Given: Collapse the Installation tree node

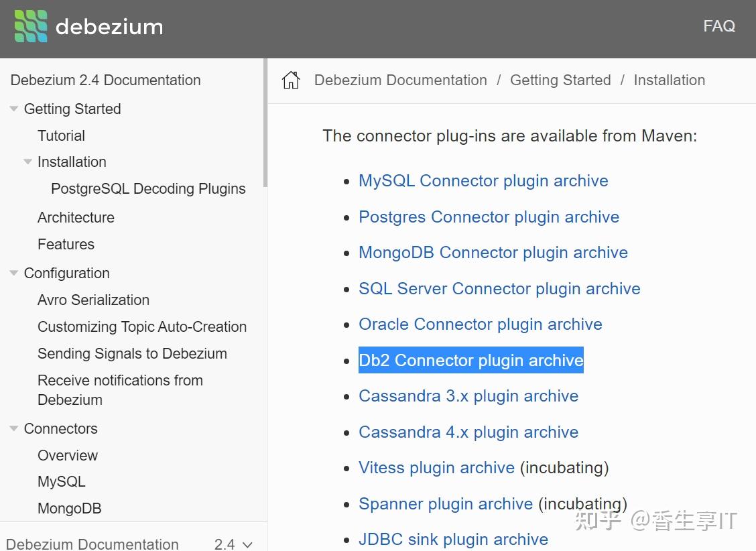Looking at the screenshot, I should click(27, 162).
